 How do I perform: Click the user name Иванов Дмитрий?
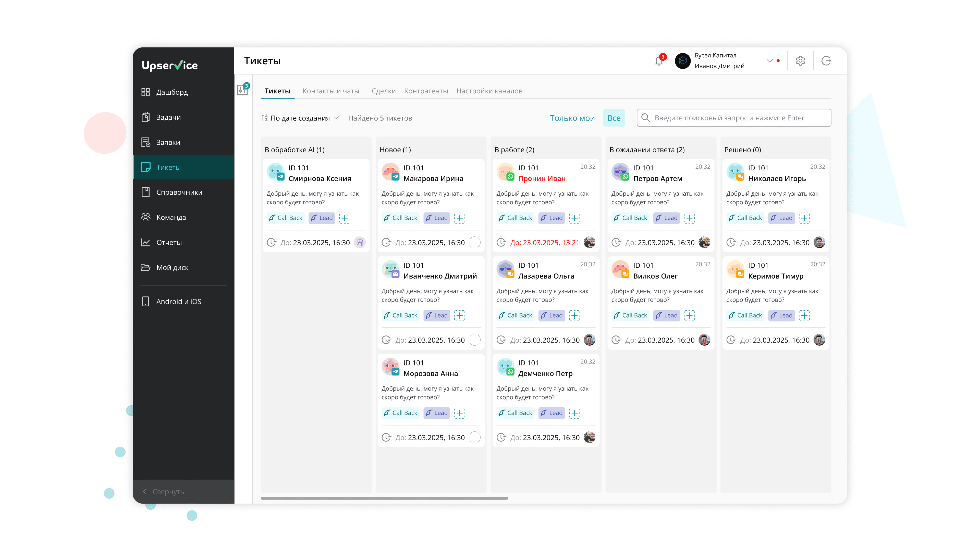[719, 66]
